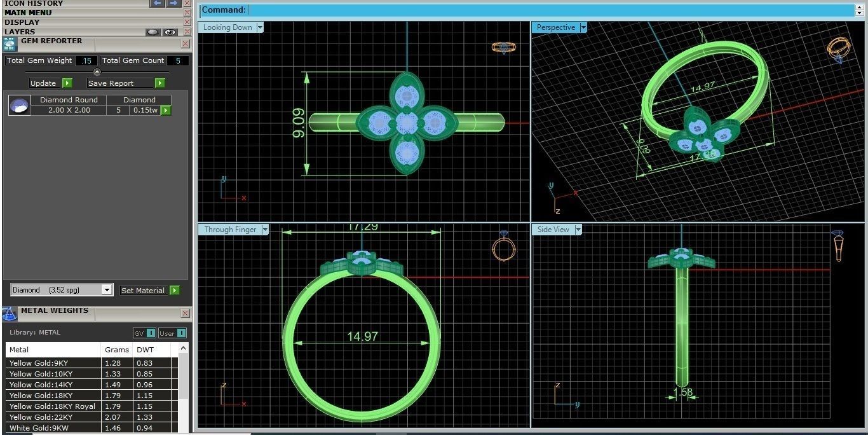Click the Metal Weights scale icon

(x=10, y=314)
